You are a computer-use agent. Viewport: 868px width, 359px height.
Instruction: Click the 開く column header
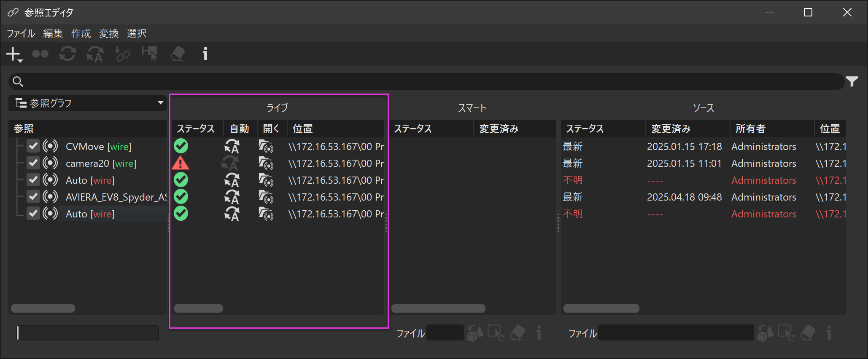click(x=271, y=129)
